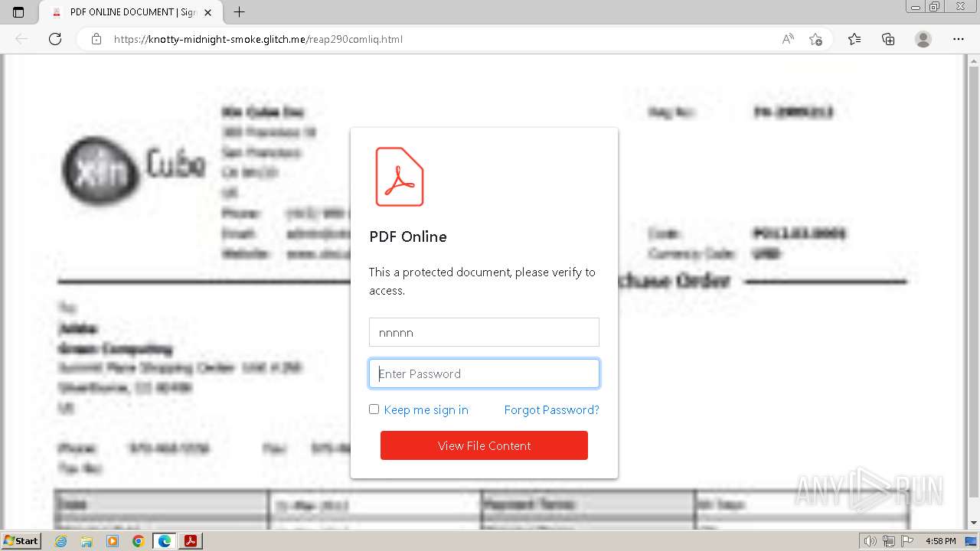Close the PDF ONLINE DOCUMENT tab
The image size is (980, 551).
pos(207,12)
